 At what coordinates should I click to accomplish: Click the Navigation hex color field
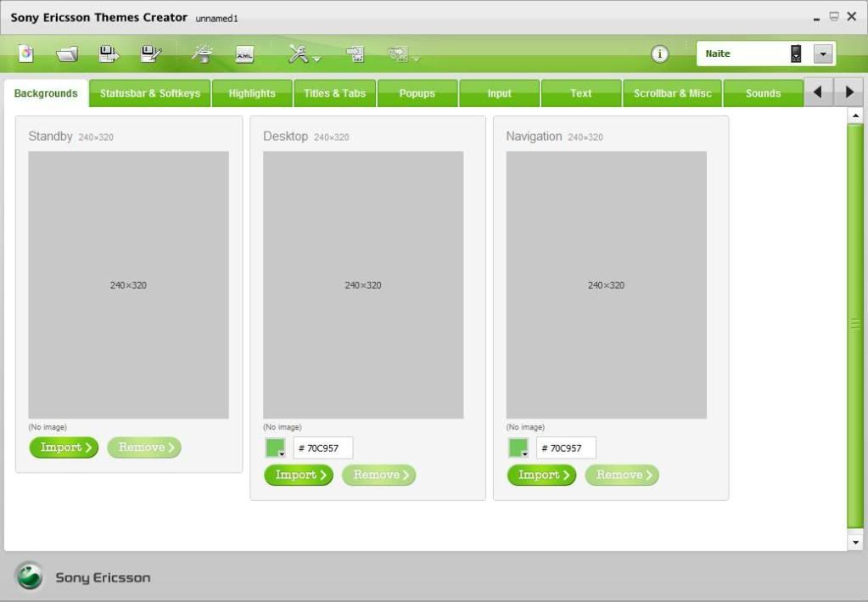point(566,448)
